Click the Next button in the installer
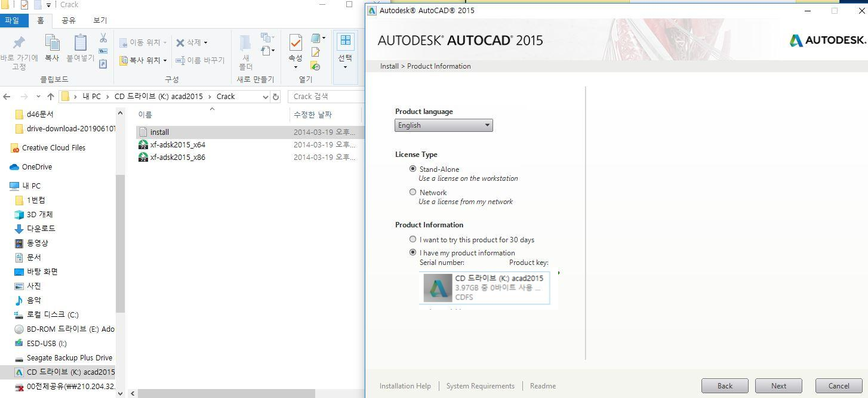The height and width of the screenshot is (398, 868). click(x=778, y=385)
